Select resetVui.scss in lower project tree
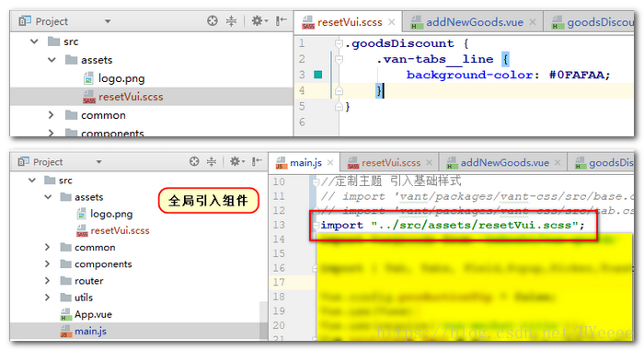 coord(120,230)
